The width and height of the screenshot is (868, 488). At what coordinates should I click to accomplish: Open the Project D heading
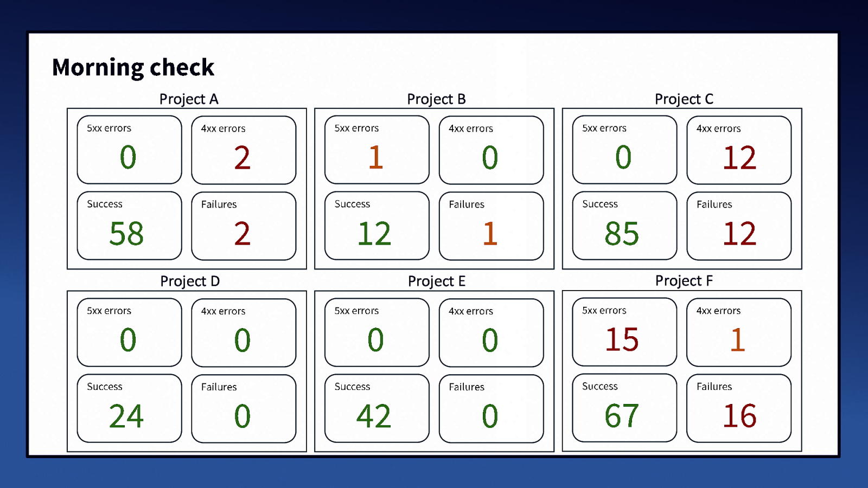click(x=190, y=281)
